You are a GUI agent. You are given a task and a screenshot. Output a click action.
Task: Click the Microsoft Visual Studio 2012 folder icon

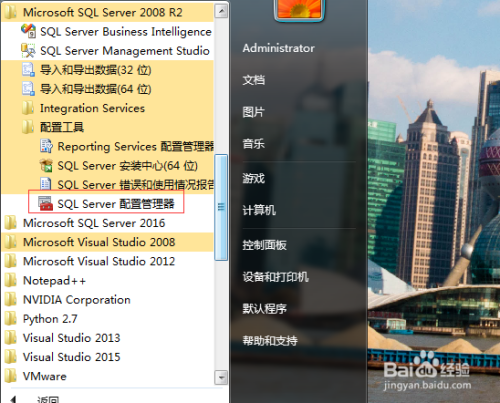[x=10, y=261]
